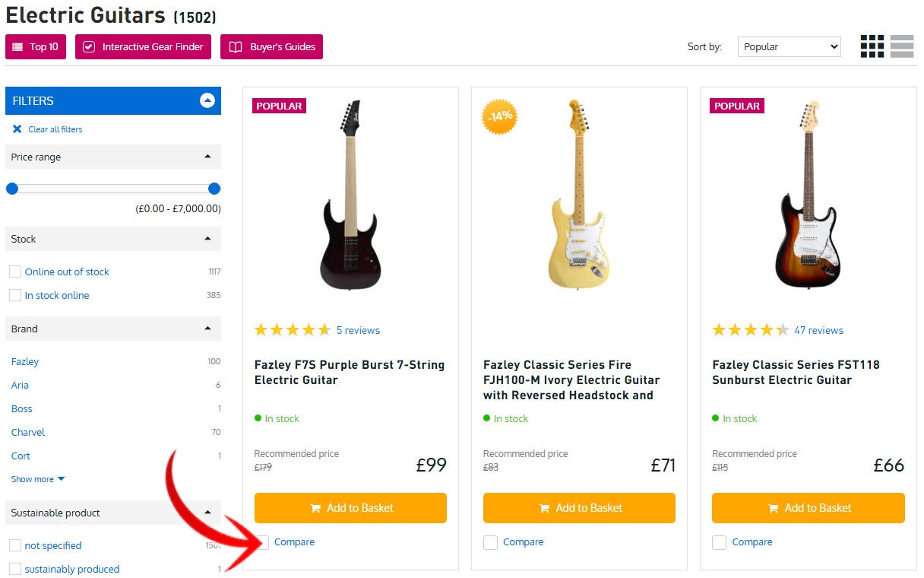Switch to list view layout

tap(901, 46)
